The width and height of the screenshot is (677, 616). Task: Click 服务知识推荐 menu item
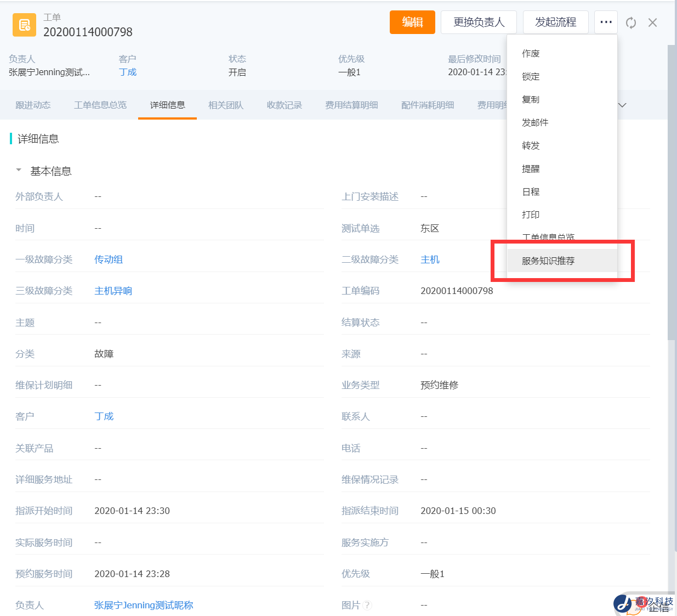click(x=562, y=261)
